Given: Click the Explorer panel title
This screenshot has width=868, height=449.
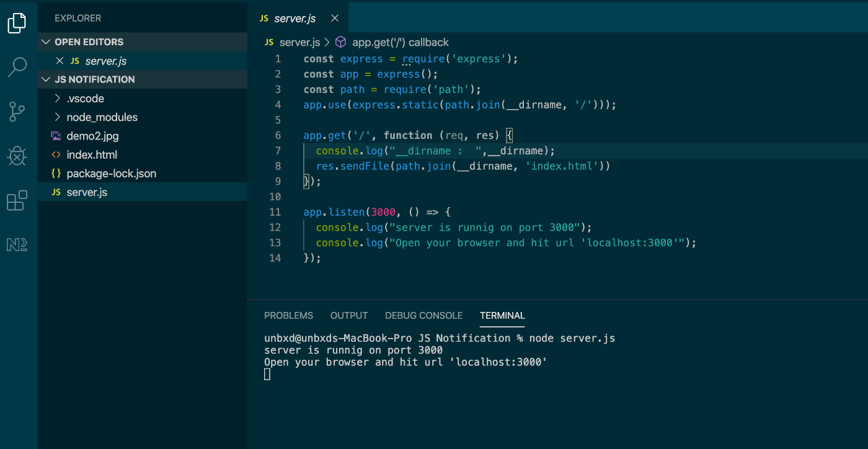Looking at the screenshot, I should [x=77, y=19].
